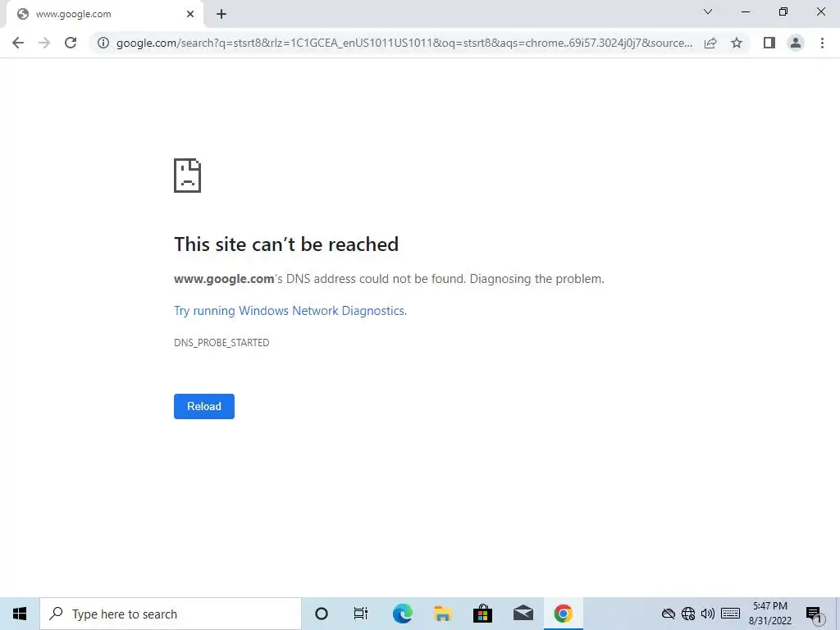This screenshot has height=630, width=840.
Task: Open a new tab with the plus button
Action: tap(221, 14)
